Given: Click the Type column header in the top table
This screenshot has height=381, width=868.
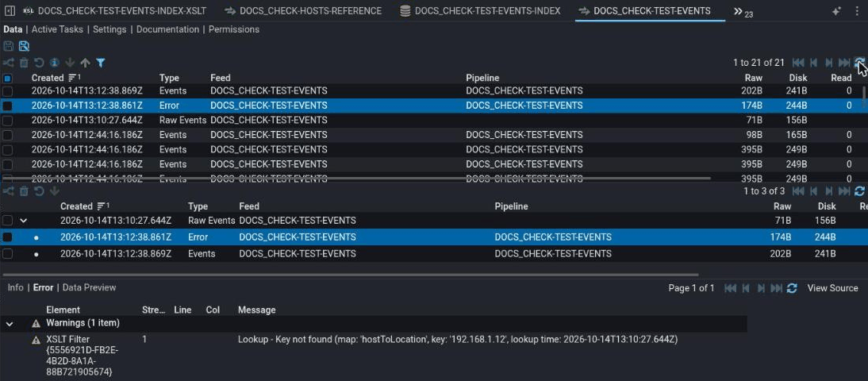Looking at the screenshot, I should [169, 78].
